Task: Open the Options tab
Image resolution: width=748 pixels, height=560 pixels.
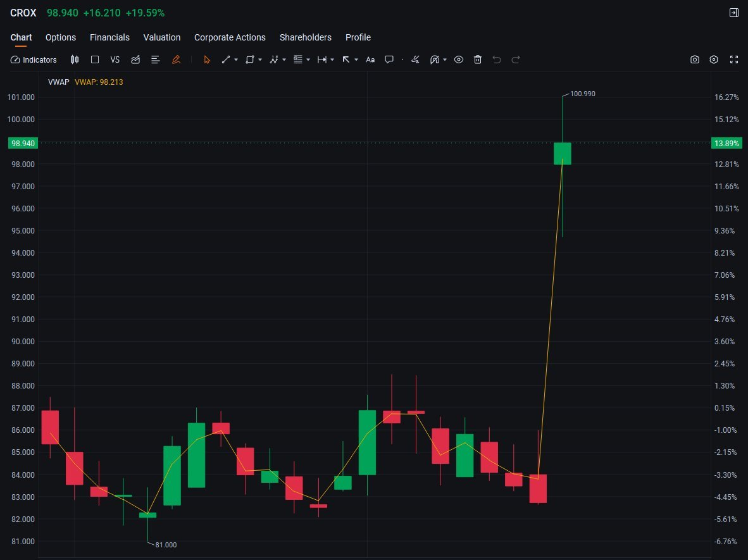Action: [x=61, y=37]
